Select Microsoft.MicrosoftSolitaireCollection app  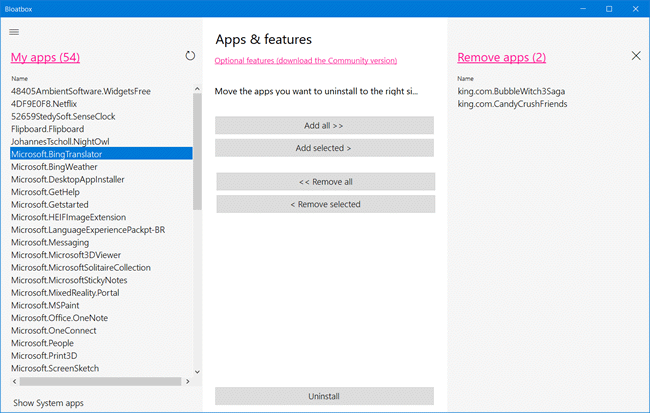[x=101, y=267]
